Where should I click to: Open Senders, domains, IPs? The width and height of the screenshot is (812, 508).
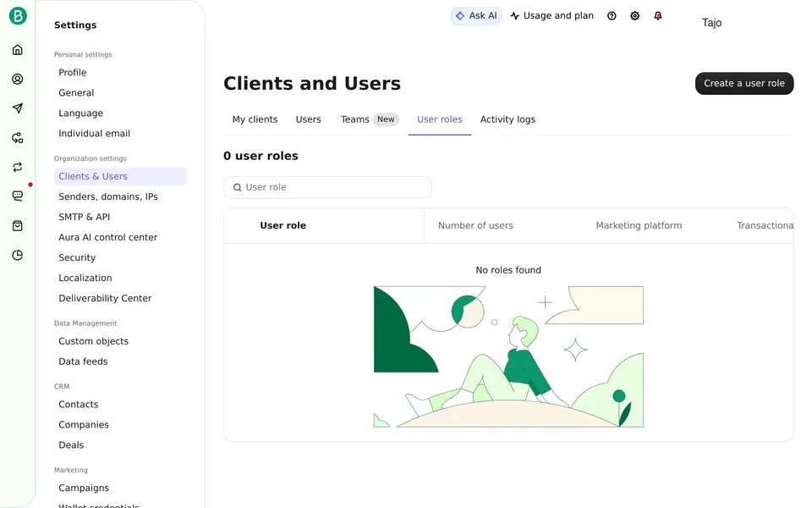pyautogui.click(x=108, y=196)
